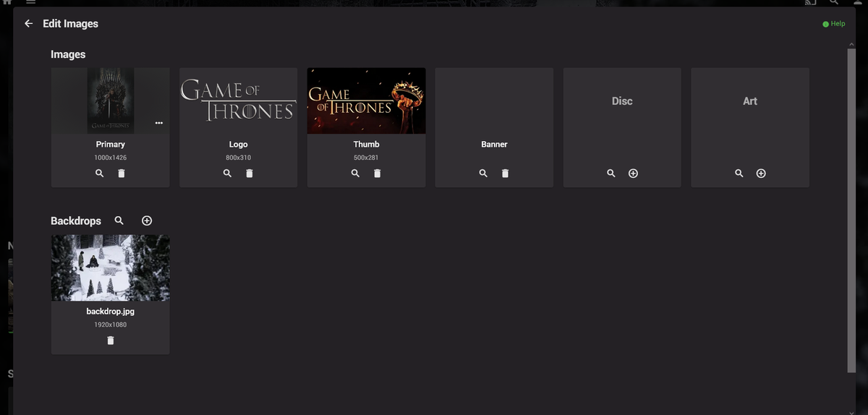Go back using the Edit Images arrow
This screenshot has height=415, width=868.
click(29, 24)
